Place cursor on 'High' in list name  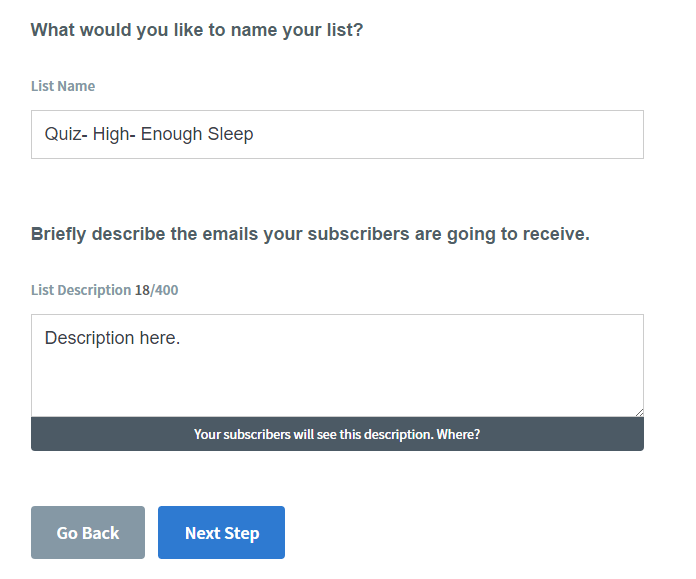point(110,134)
